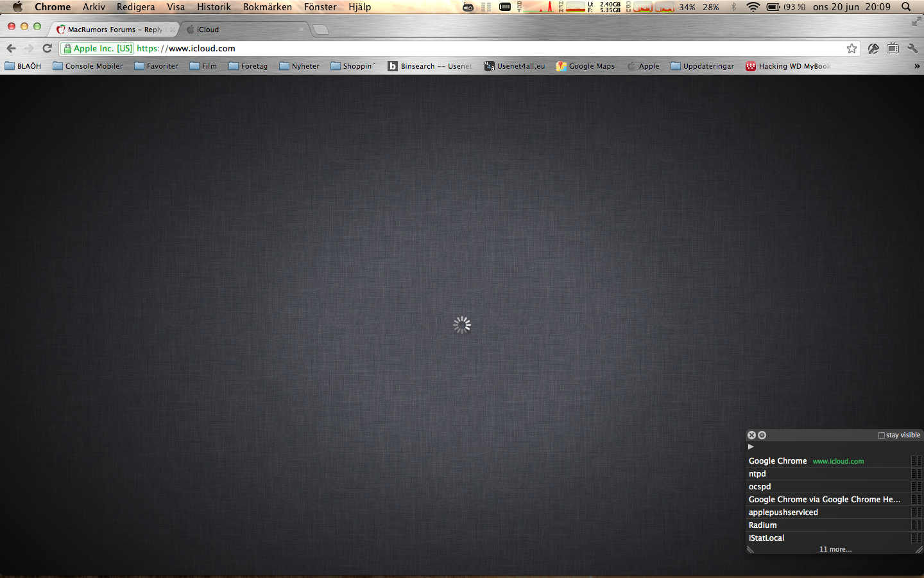Open the Favoriter bookmarks folder
Image resolution: width=924 pixels, height=578 pixels.
point(156,66)
